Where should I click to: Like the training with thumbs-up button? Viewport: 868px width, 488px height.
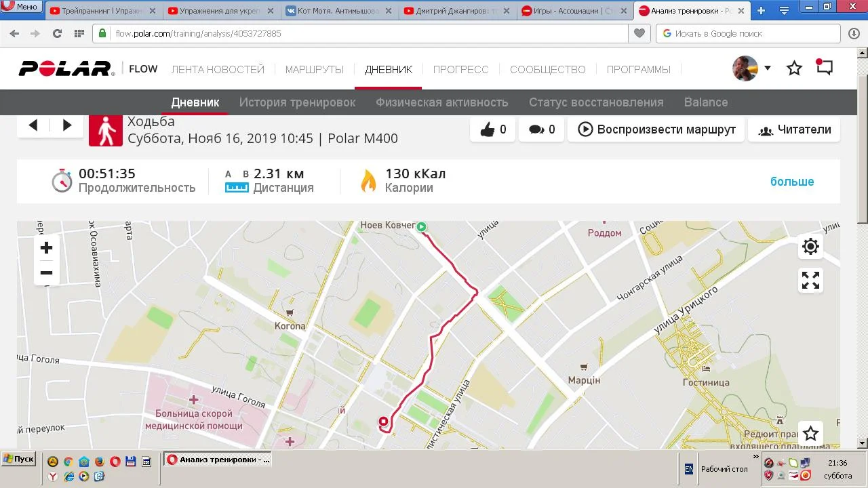493,129
